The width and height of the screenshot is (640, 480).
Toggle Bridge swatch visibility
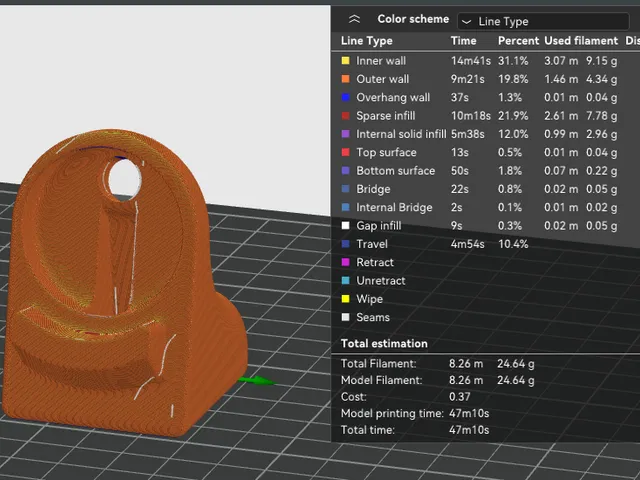point(345,189)
